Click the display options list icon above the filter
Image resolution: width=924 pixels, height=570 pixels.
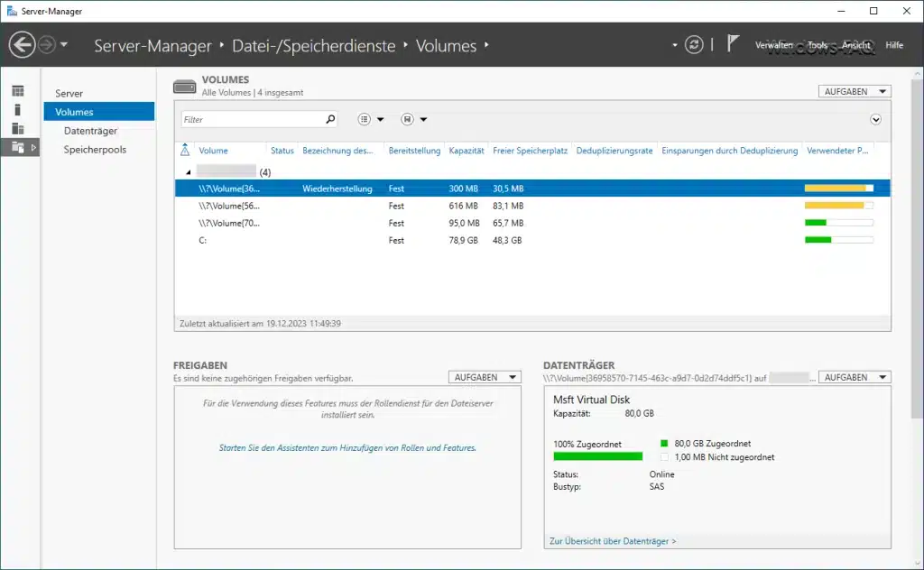365,118
